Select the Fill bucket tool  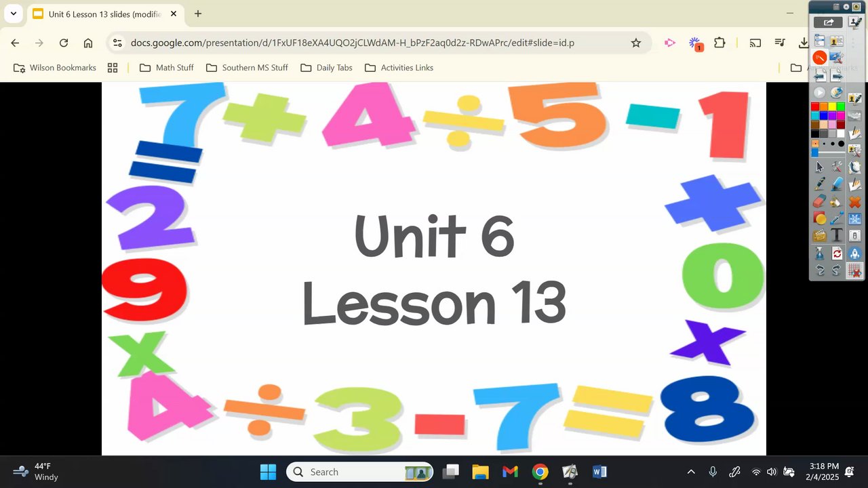tap(837, 201)
